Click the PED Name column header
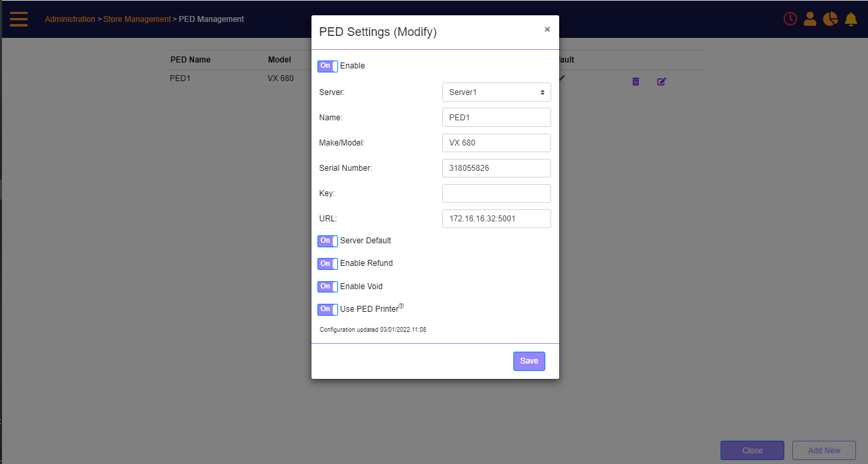This screenshot has height=464, width=868. [x=191, y=60]
